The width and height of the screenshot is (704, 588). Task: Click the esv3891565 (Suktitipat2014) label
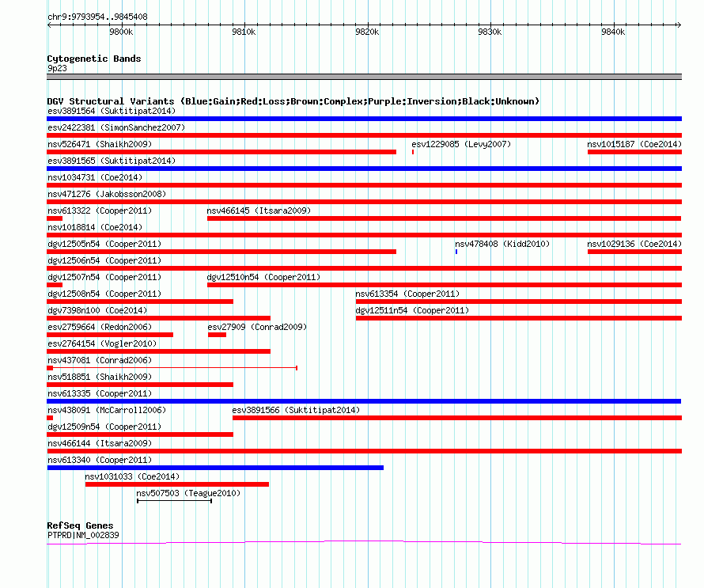(112, 161)
